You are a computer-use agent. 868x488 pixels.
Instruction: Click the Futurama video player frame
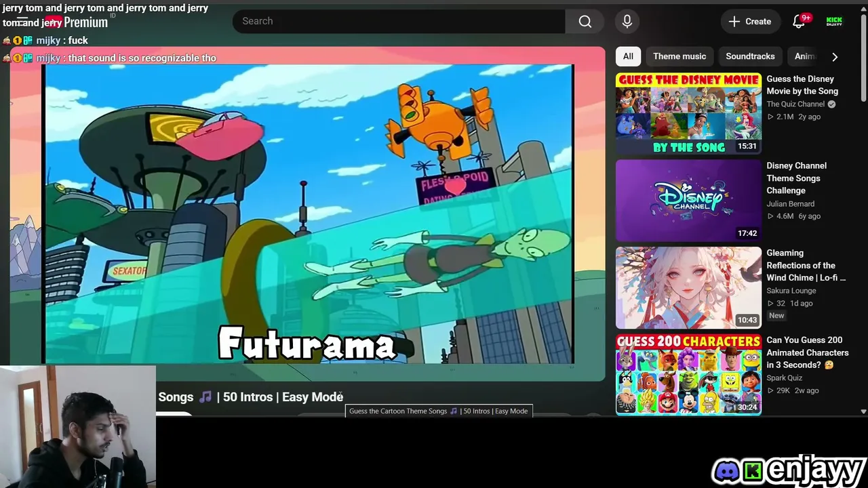coord(308,213)
